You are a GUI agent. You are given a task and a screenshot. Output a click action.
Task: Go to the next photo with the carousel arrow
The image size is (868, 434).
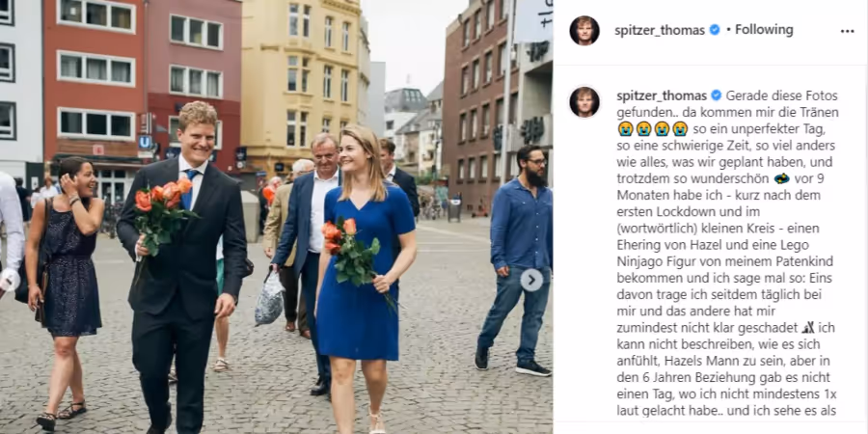point(531,280)
